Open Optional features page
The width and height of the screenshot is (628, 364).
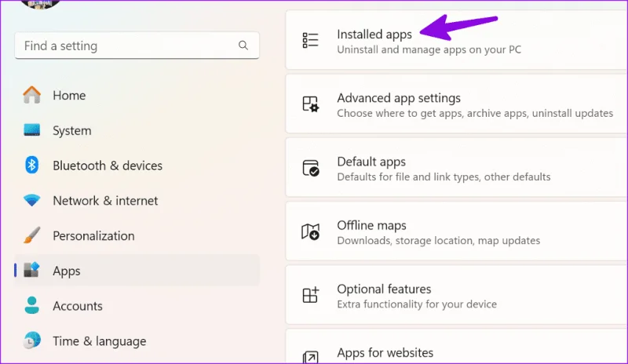(x=457, y=295)
